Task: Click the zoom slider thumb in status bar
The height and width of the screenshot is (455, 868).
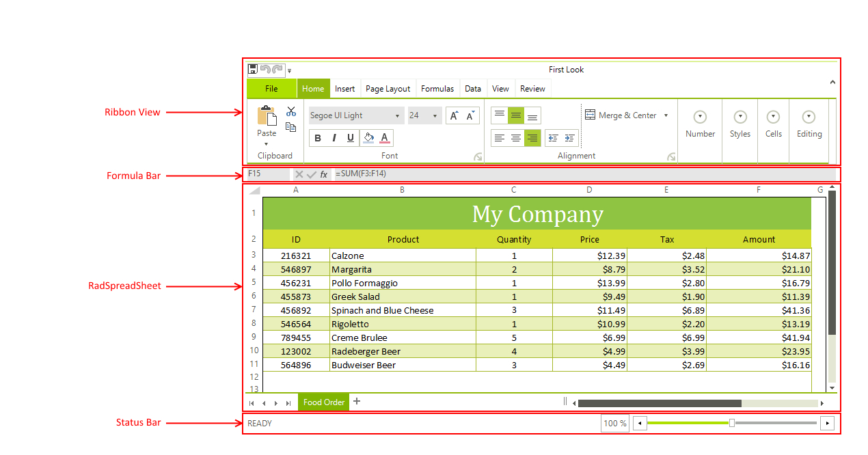Action: [x=732, y=423]
